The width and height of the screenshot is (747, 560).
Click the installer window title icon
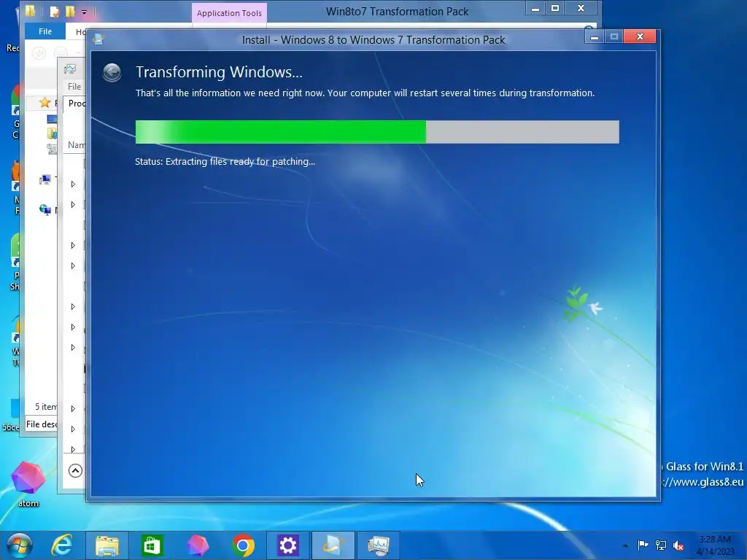[x=98, y=39]
